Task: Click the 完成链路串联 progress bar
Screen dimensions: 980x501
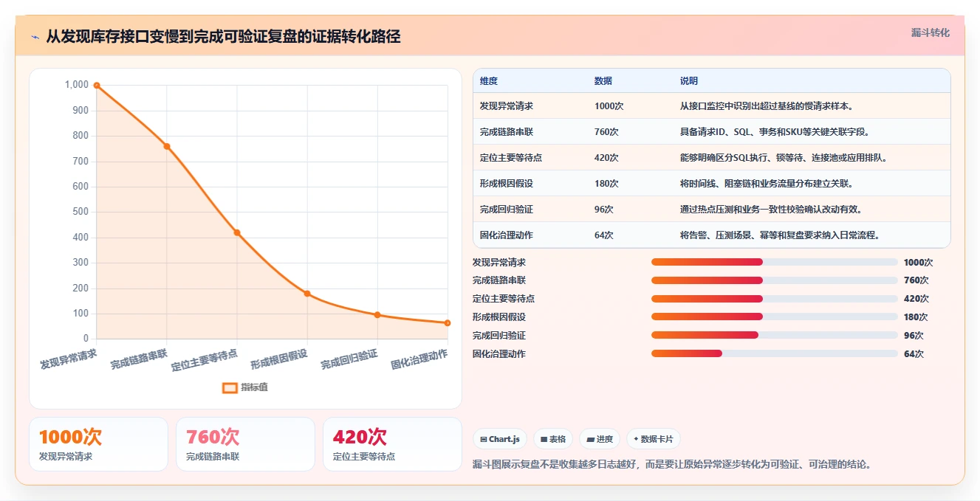Action: 775,280
